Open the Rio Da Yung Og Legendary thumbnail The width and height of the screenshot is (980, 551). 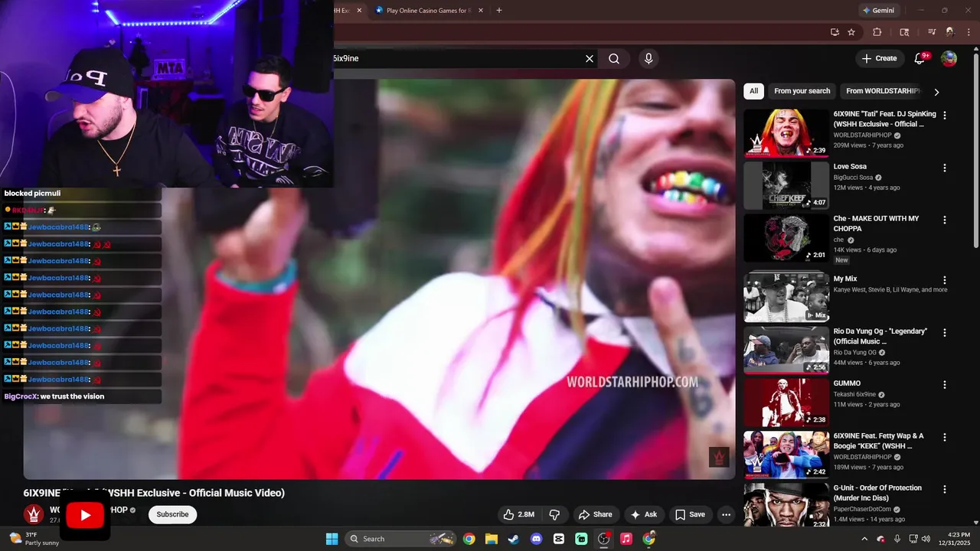coord(786,350)
